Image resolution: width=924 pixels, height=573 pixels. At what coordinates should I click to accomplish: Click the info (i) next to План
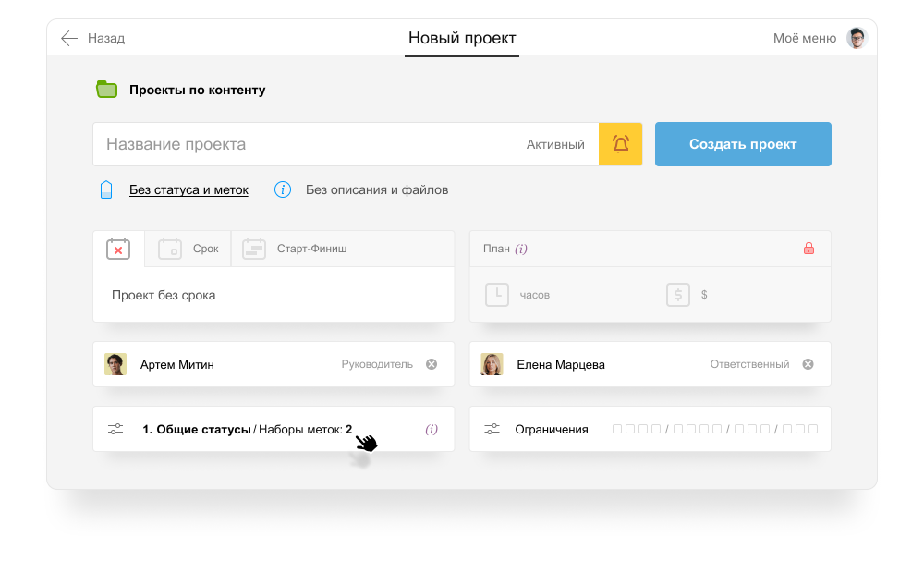pos(521,249)
